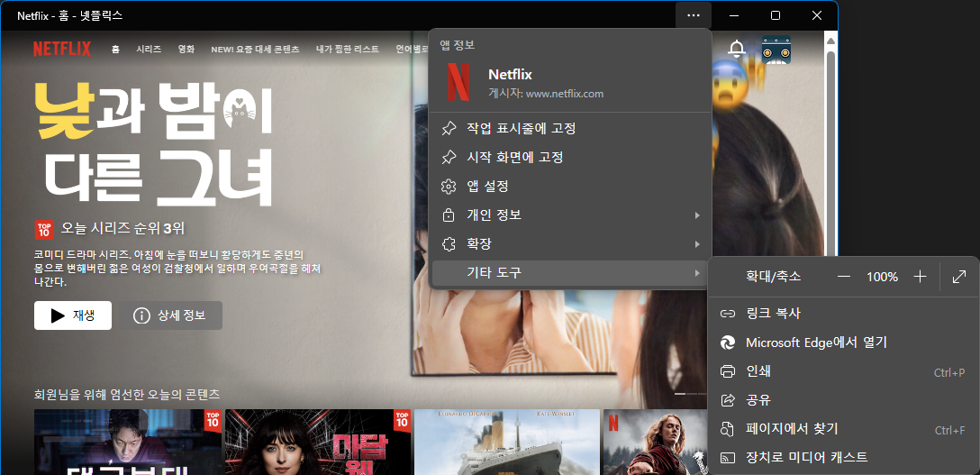The height and width of the screenshot is (475, 980).
Task: Maximize the Netflix app window
Action: tap(775, 15)
